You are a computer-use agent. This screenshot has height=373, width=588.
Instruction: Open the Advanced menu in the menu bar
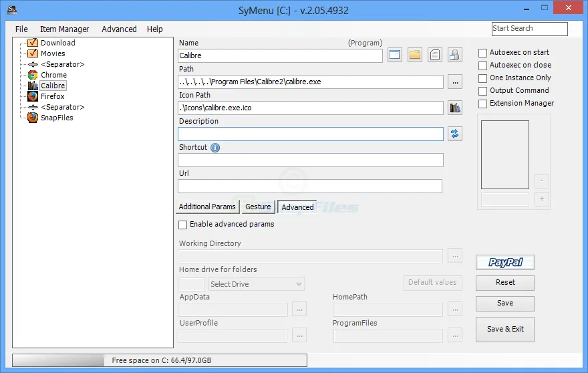tap(119, 29)
